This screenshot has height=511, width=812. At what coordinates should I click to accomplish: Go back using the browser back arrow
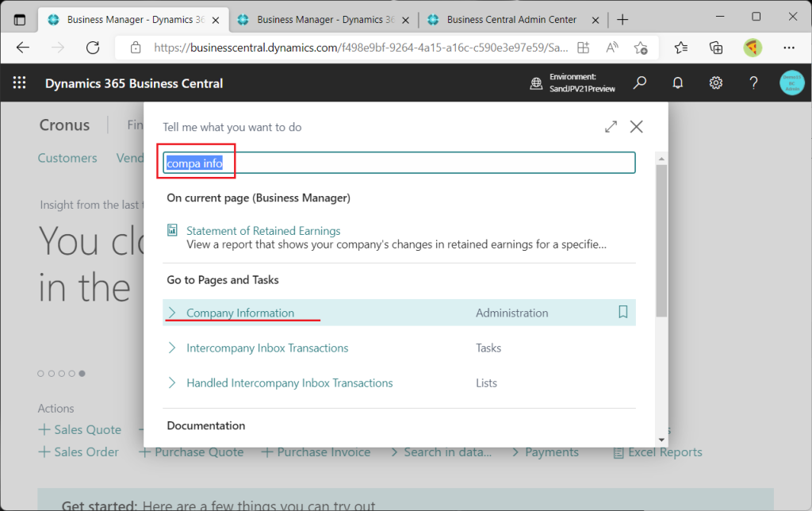pyautogui.click(x=23, y=48)
